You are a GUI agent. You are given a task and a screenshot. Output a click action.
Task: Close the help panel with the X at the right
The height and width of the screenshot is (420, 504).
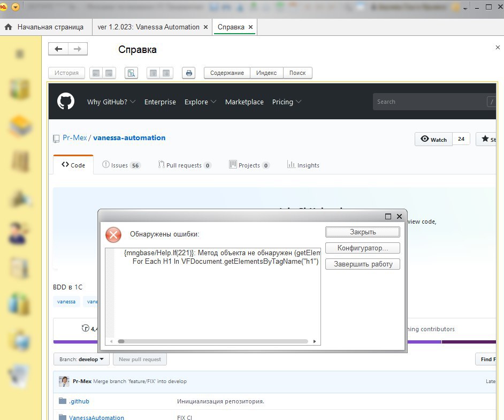point(498,47)
